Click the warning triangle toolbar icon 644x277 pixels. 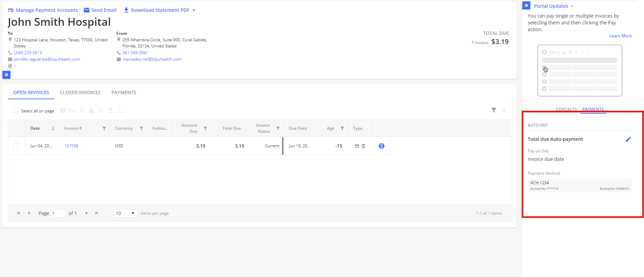91,110
